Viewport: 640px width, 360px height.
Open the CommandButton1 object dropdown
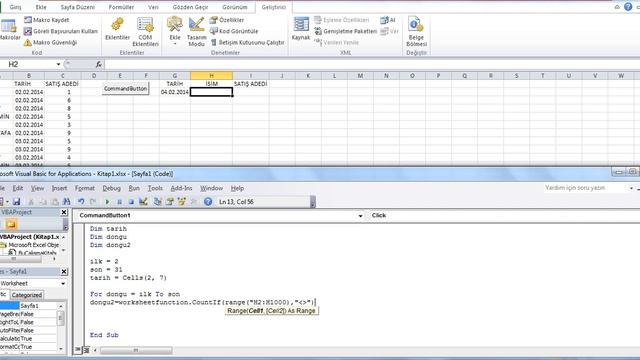pyautogui.click(x=360, y=216)
